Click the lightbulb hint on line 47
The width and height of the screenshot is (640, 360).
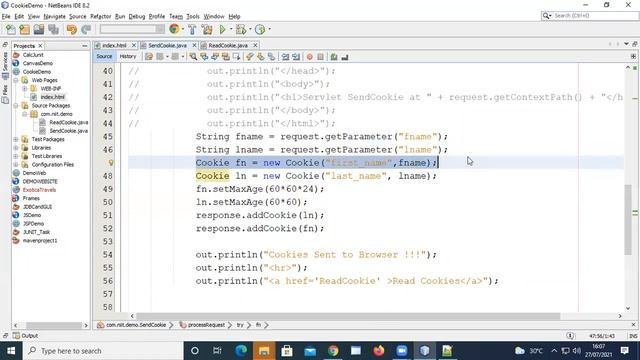tap(110, 163)
